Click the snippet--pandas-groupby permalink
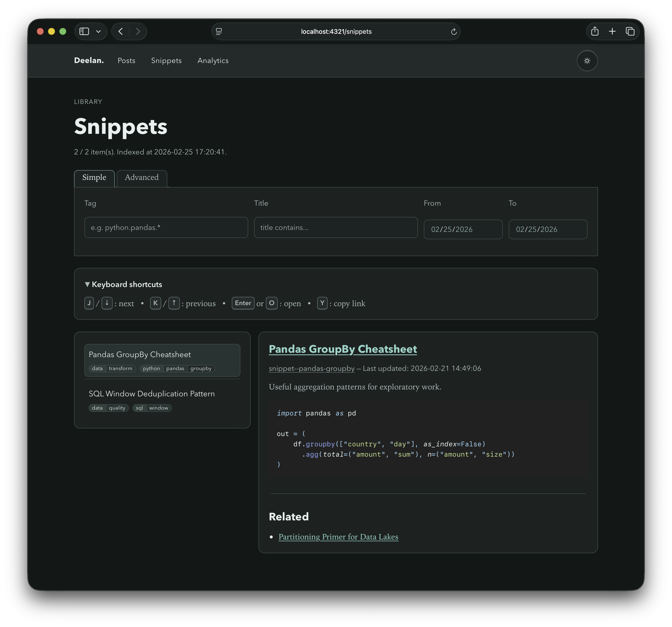 pos(311,369)
